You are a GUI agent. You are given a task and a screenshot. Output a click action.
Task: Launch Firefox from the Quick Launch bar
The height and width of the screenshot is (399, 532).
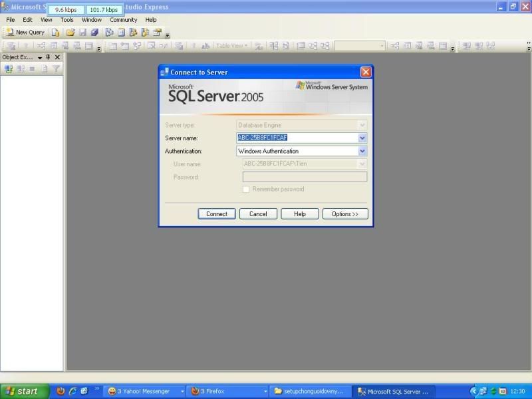61,391
